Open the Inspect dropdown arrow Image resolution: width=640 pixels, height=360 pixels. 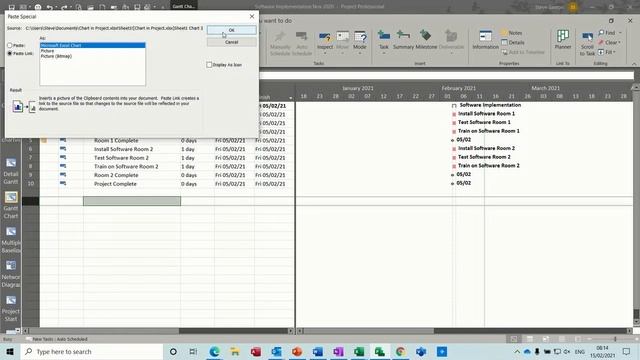[x=325, y=53]
